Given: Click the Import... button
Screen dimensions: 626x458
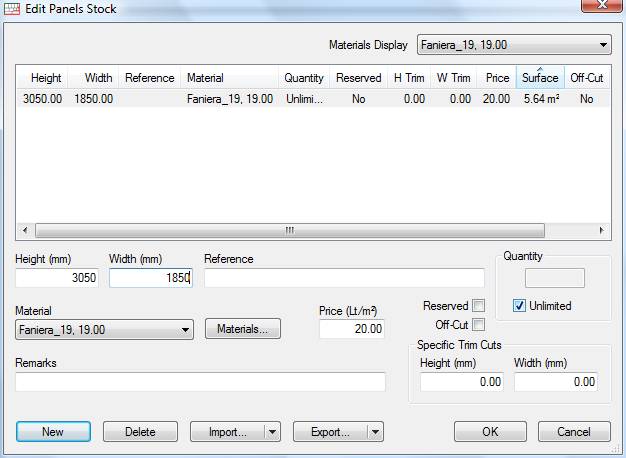Looking at the screenshot, I should click(228, 432).
